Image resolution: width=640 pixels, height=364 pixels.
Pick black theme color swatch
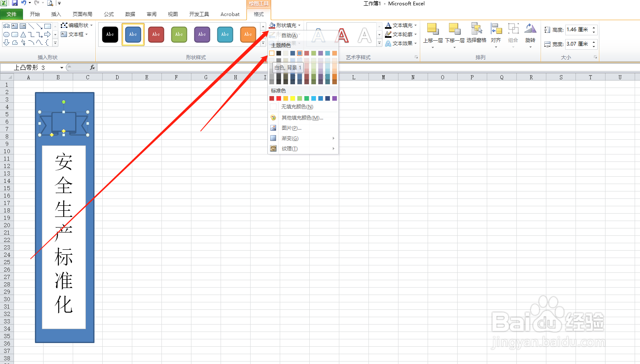pyautogui.click(x=279, y=53)
